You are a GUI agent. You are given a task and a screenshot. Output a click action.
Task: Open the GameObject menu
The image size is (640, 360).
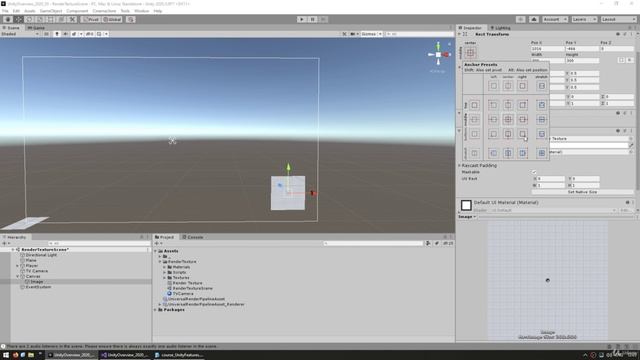pyautogui.click(x=51, y=11)
